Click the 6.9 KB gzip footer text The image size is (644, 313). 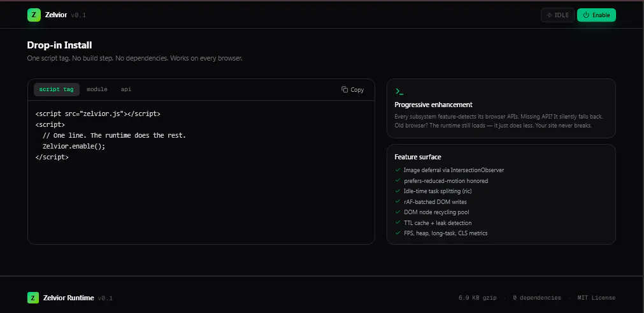pyautogui.click(x=478, y=298)
